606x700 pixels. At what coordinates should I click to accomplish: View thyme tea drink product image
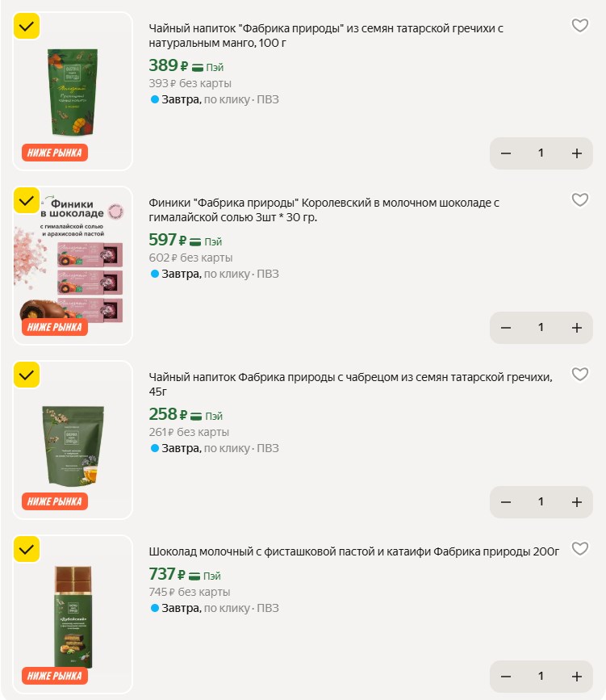(x=73, y=440)
